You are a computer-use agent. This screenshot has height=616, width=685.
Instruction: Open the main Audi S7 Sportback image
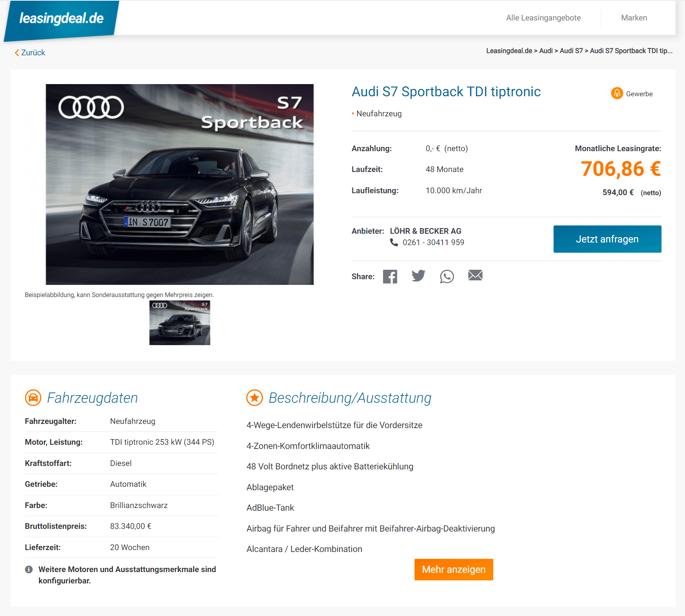click(x=180, y=184)
